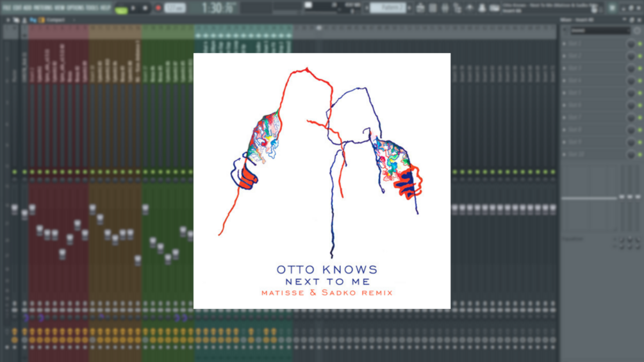The height and width of the screenshot is (362, 644).
Task: Toggle Slot 4 green enable light
Action: click(640, 81)
